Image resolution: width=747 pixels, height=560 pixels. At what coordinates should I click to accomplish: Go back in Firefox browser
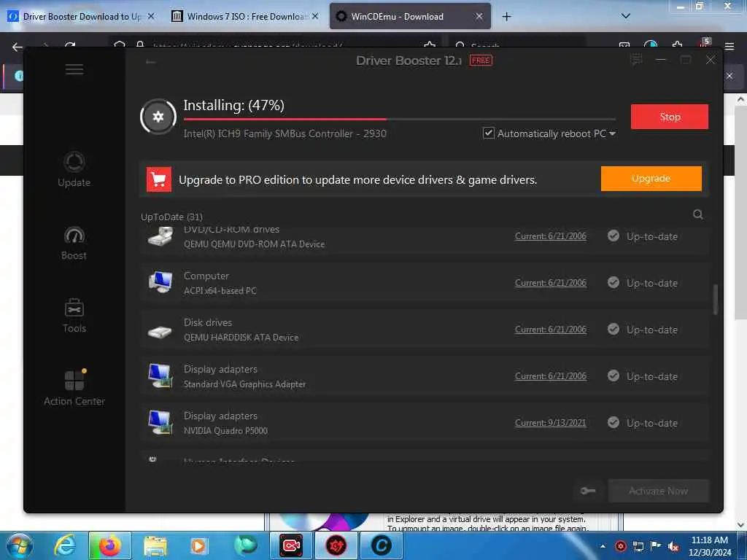(18, 47)
